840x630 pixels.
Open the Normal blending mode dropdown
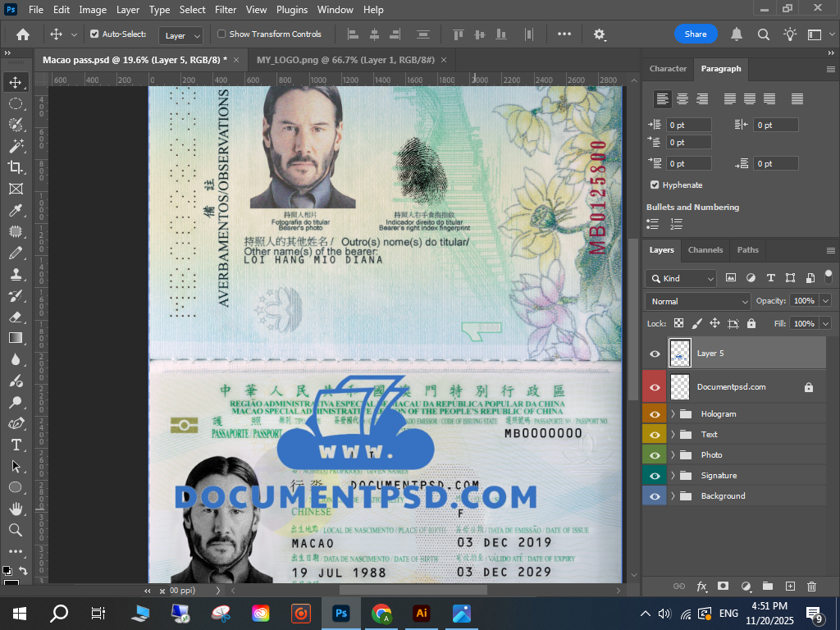coord(697,301)
